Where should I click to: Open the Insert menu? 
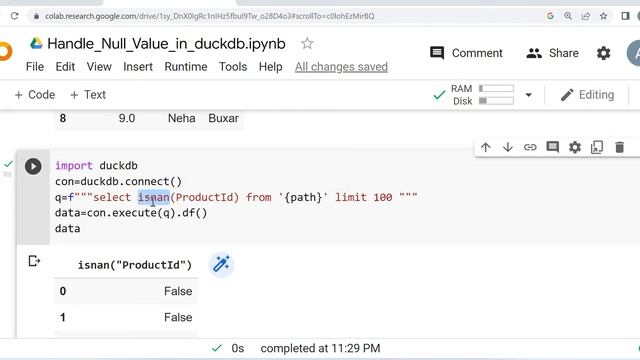(138, 67)
